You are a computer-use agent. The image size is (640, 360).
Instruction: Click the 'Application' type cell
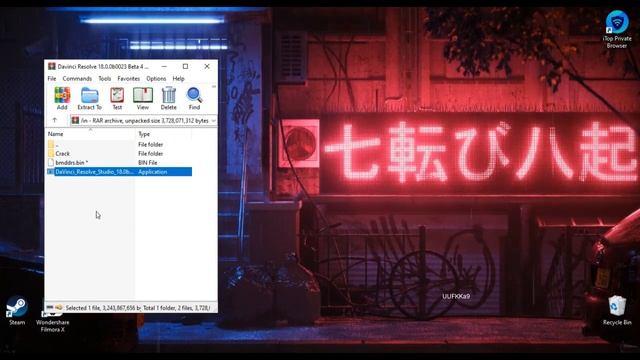click(153, 172)
